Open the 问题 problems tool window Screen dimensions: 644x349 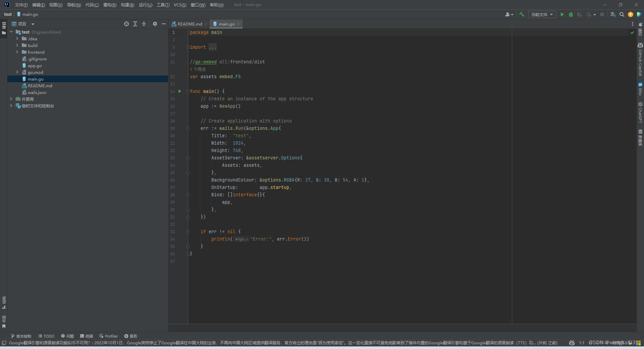(67, 336)
